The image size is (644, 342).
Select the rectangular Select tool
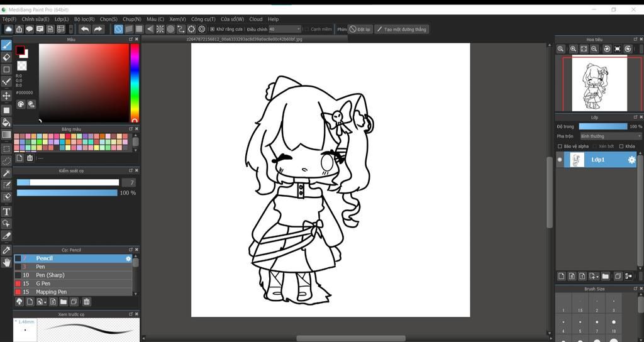6,148
